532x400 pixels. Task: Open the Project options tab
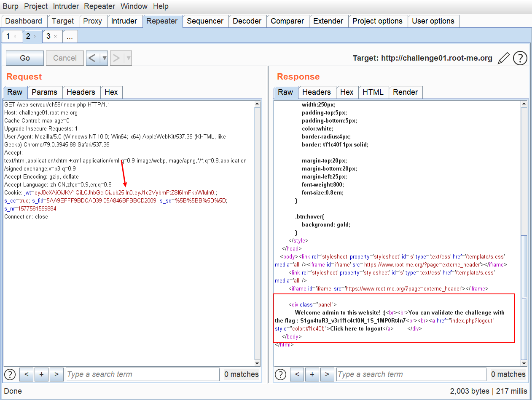coord(378,21)
